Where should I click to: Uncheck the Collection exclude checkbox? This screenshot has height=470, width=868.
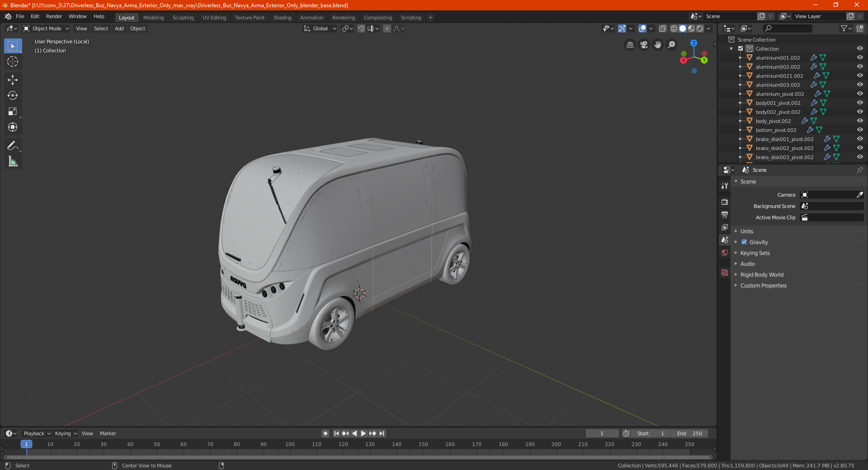pos(741,49)
